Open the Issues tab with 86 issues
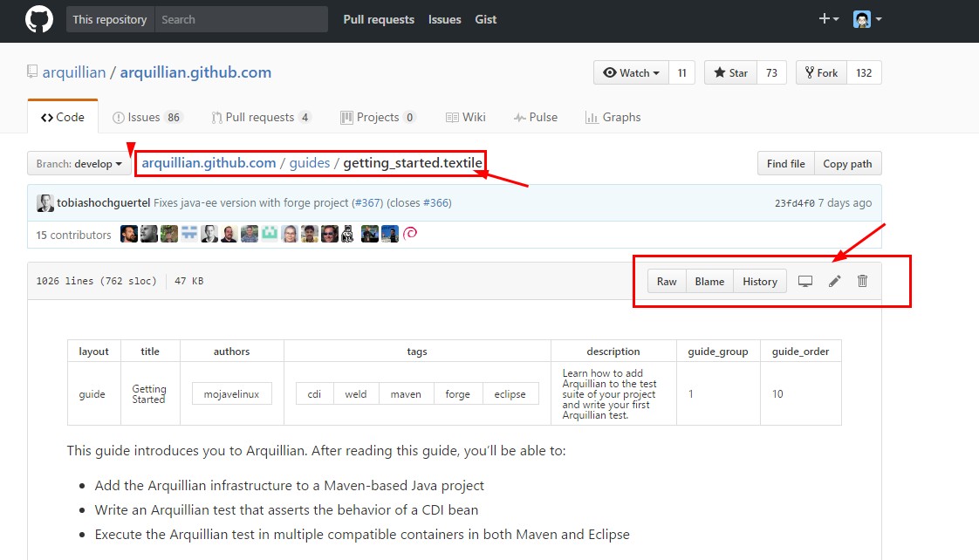Image resolution: width=979 pixels, height=560 pixels. pyautogui.click(x=147, y=118)
